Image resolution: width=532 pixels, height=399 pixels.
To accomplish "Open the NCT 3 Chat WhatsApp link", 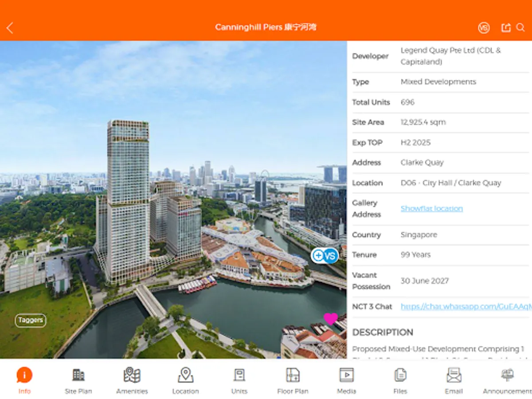I will pos(466,306).
